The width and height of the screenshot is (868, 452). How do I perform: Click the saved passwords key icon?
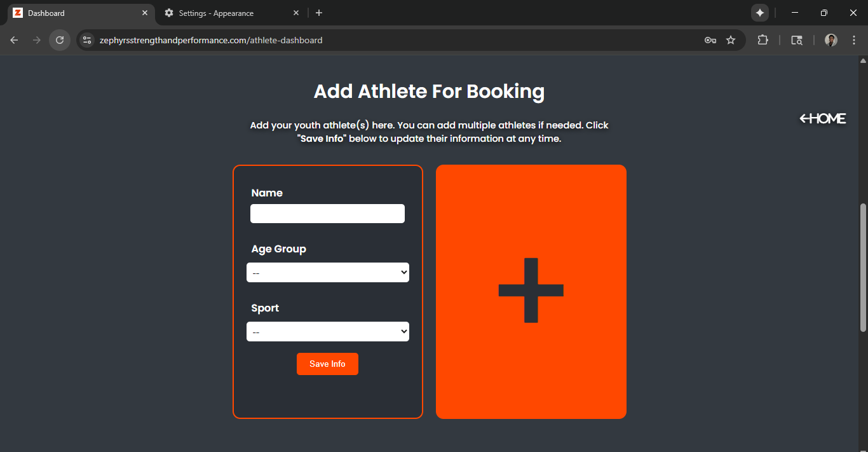[710, 39]
